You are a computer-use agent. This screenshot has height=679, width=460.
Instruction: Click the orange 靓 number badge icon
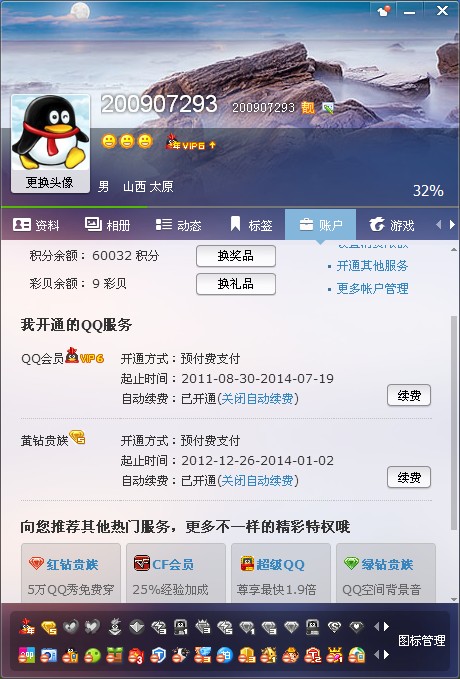tap(308, 108)
